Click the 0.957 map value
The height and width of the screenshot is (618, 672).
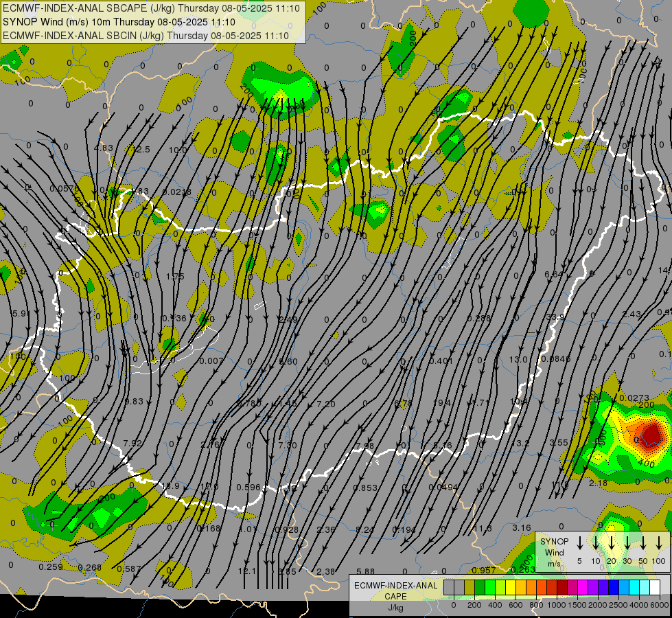tap(484, 570)
